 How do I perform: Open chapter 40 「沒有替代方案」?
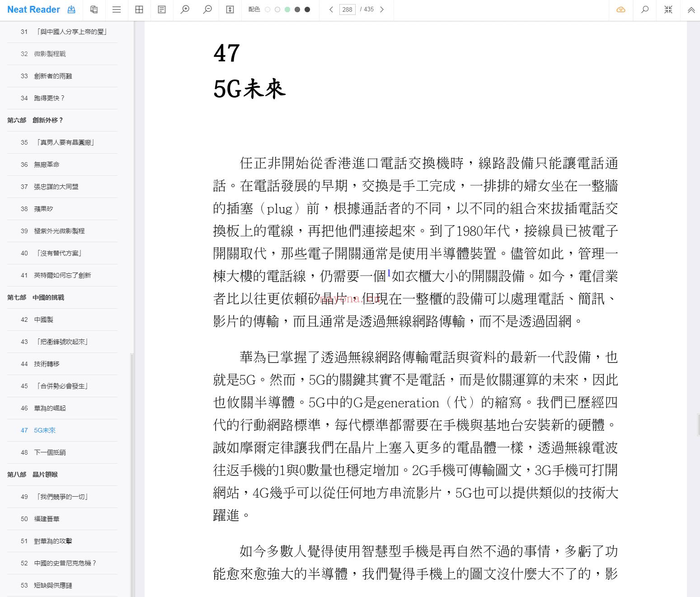click(62, 253)
